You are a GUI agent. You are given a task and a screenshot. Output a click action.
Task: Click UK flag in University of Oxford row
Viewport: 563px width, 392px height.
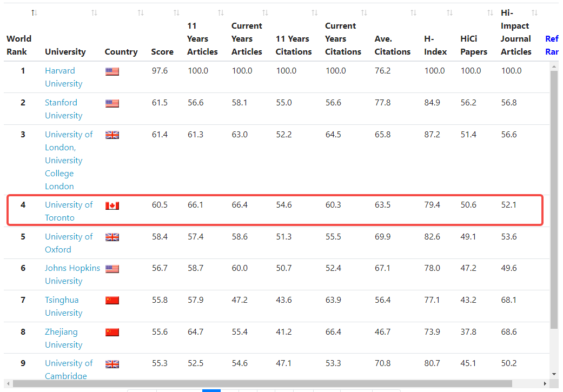[112, 237]
